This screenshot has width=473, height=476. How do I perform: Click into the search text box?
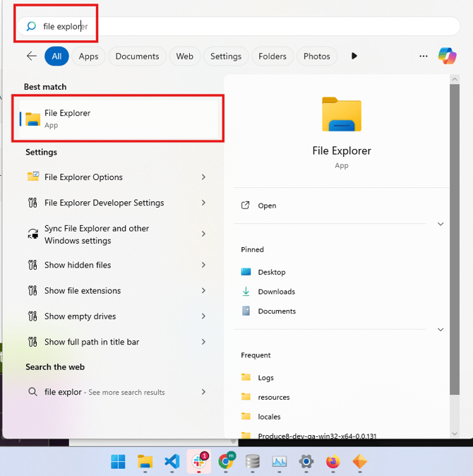(x=240, y=26)
